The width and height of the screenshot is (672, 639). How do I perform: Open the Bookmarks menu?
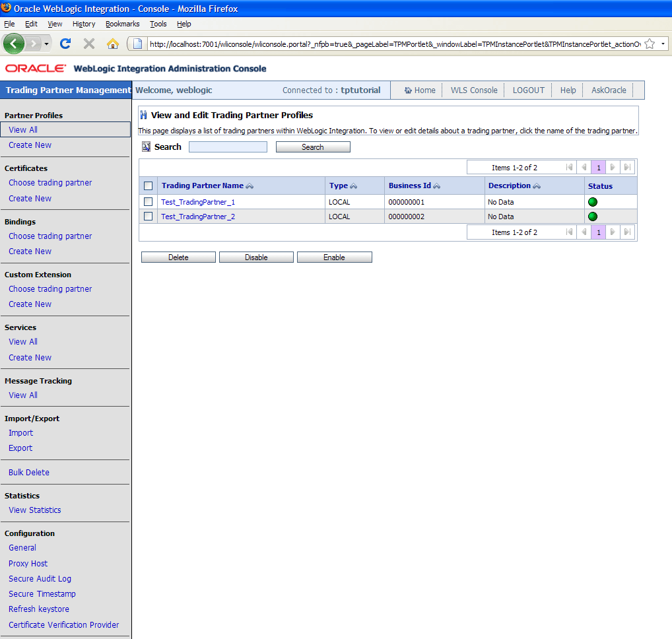[122, 24]
